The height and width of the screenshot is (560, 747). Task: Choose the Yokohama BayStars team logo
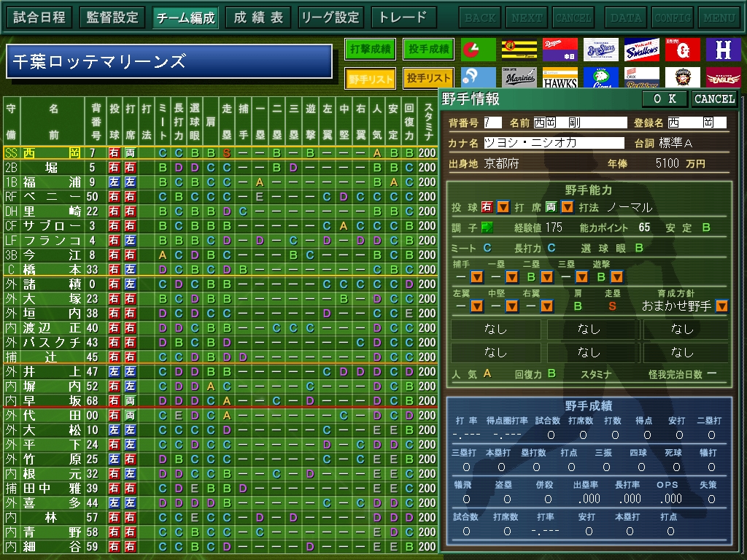pos(600,50)
